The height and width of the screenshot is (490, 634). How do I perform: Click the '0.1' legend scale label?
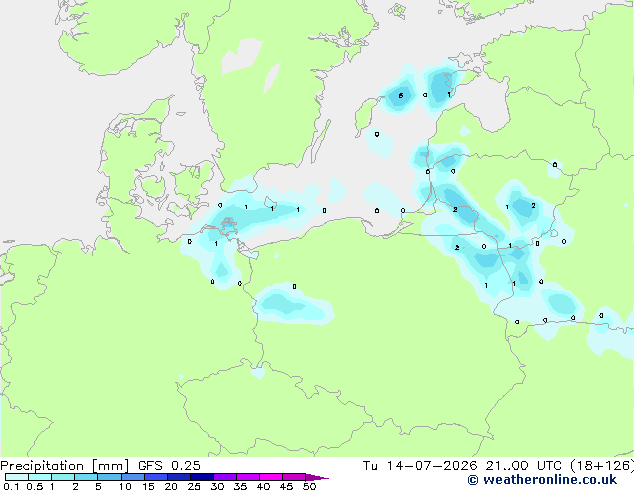11,486
